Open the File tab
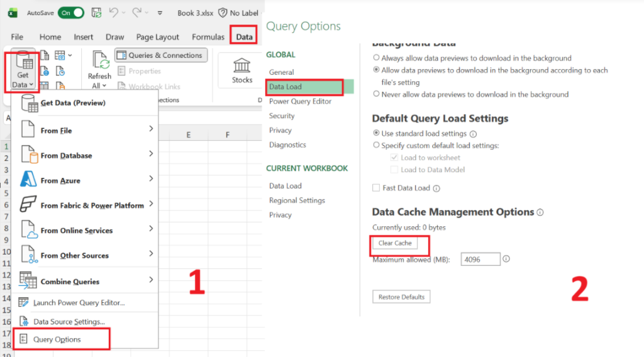The height and width of the screenshot is (357, 644). (17, 37)
